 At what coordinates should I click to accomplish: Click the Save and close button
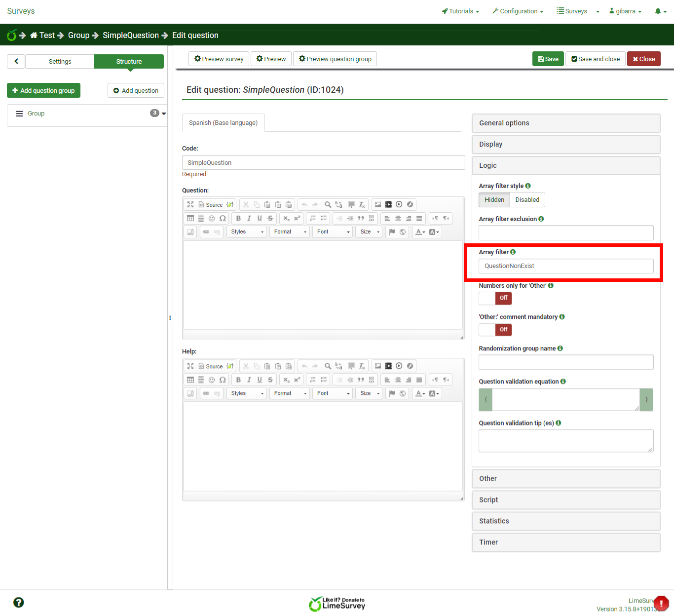point(596,59)
